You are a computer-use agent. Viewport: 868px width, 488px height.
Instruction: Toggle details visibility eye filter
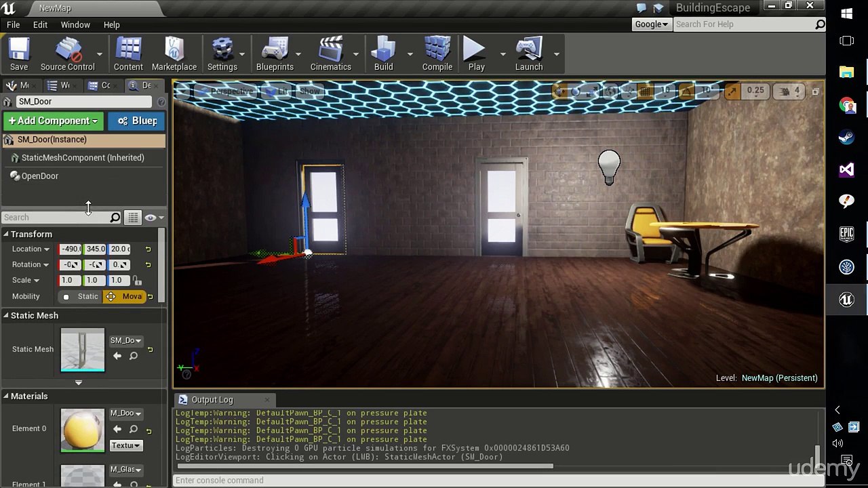click(x=153, y=218)
